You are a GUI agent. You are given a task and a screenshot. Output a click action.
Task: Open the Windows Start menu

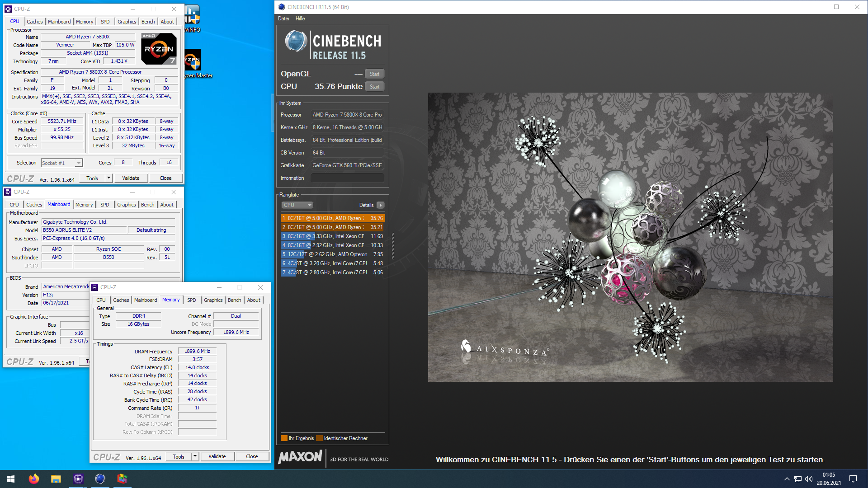11,479
